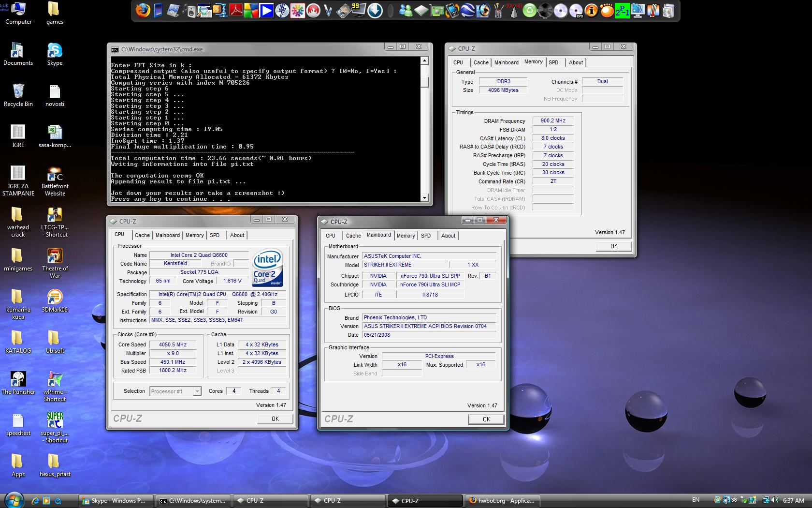Viewport: 812px width, 508px height.
Task: Click the EN language indicator in taskbar
Action: coord(696,500)
